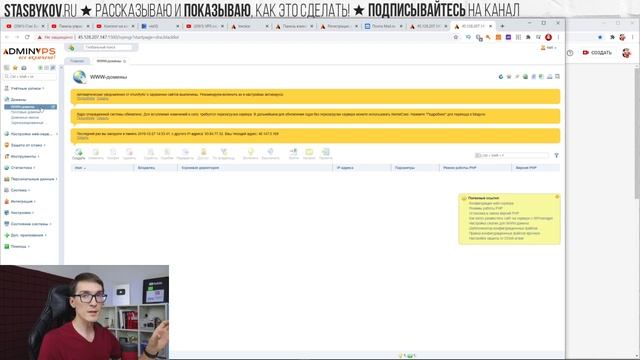Open a new Chrome tab

502,26
